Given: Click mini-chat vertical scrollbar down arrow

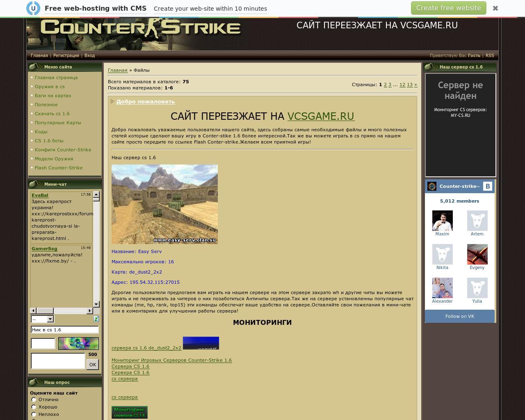Looking at the screenshot, I should click(96, 304).
